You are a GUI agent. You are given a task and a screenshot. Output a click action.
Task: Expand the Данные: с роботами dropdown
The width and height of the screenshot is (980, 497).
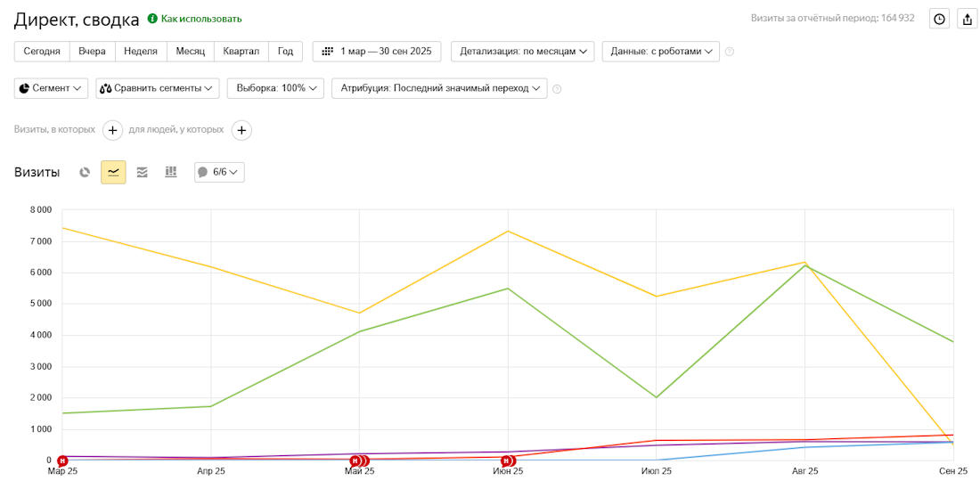pos(660,52)
